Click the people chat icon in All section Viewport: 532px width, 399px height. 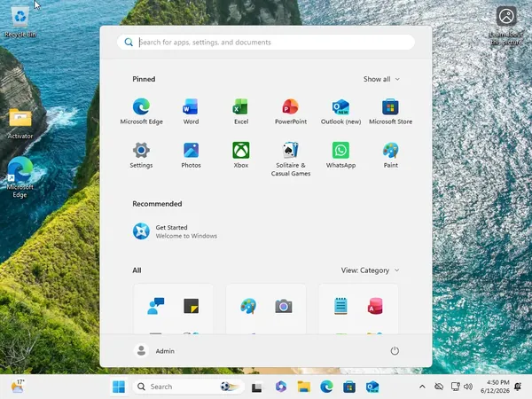click(156, 306)
